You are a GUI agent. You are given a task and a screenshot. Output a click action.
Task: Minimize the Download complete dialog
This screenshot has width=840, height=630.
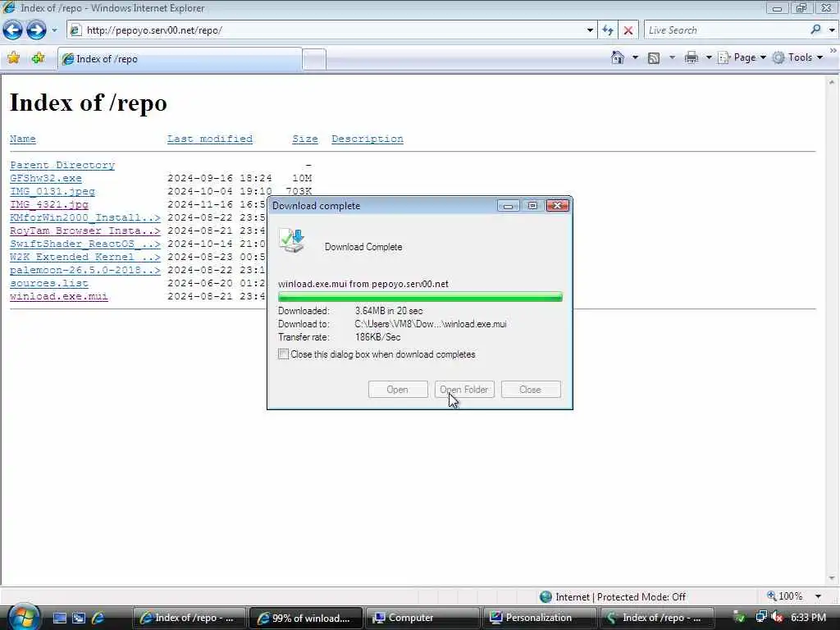coord(508,206)
